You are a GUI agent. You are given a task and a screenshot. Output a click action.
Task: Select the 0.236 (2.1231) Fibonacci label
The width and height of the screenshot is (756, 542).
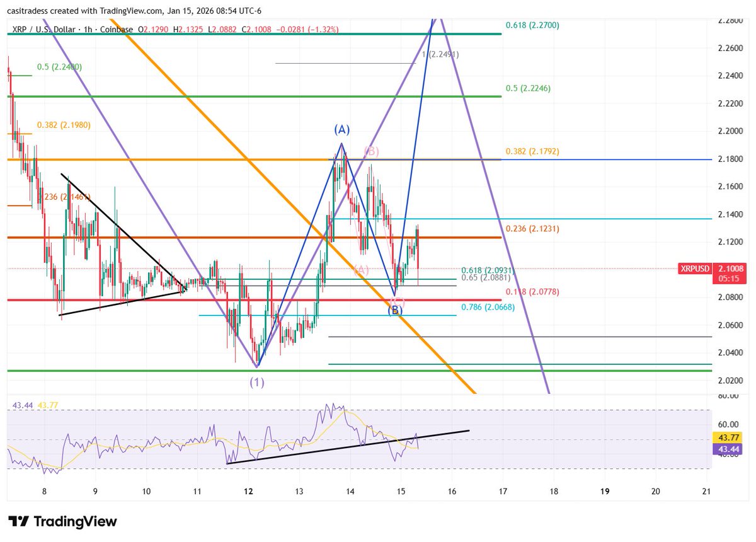click(532, 228)
